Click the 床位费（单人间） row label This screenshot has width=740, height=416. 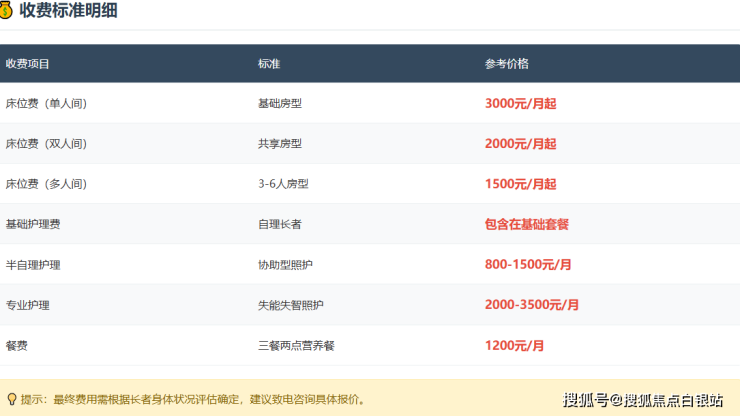tap(46, 103)
